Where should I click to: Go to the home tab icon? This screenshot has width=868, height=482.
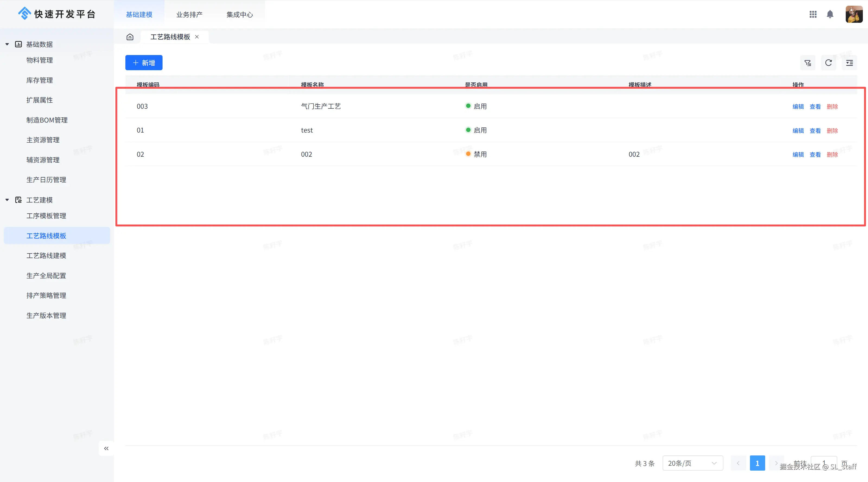[130, 37]
